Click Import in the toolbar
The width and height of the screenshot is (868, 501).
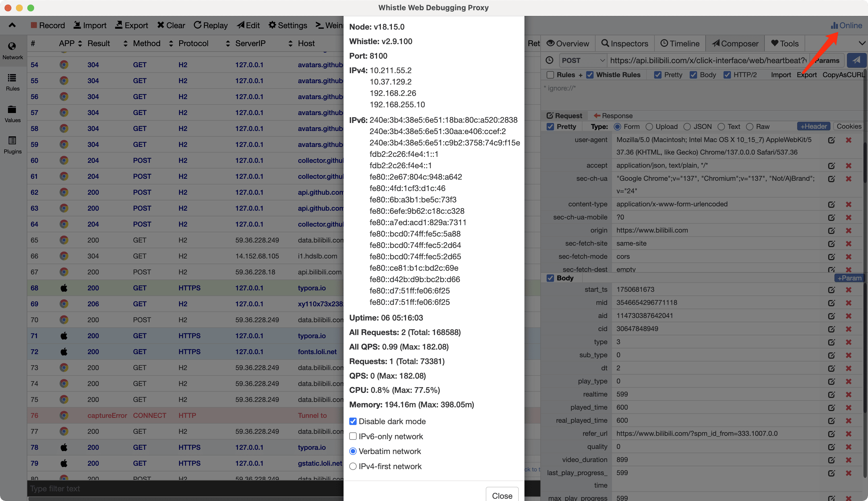90,25
